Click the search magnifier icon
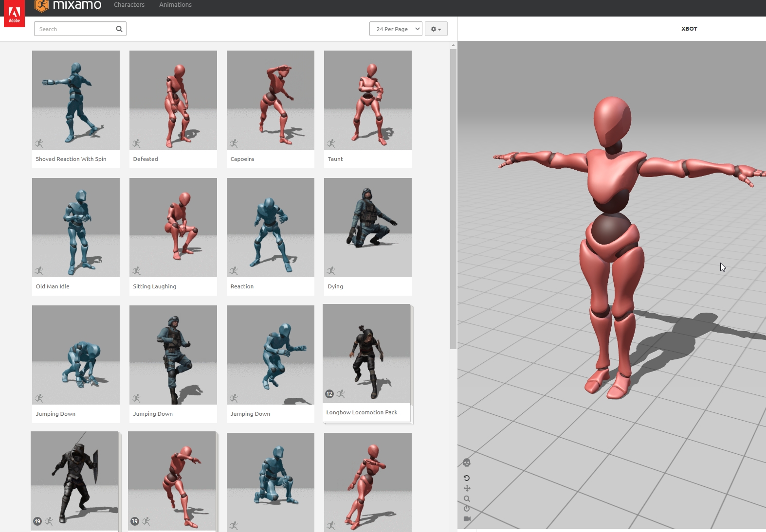This screenshot has width=766, height=532. click(119, 29)
